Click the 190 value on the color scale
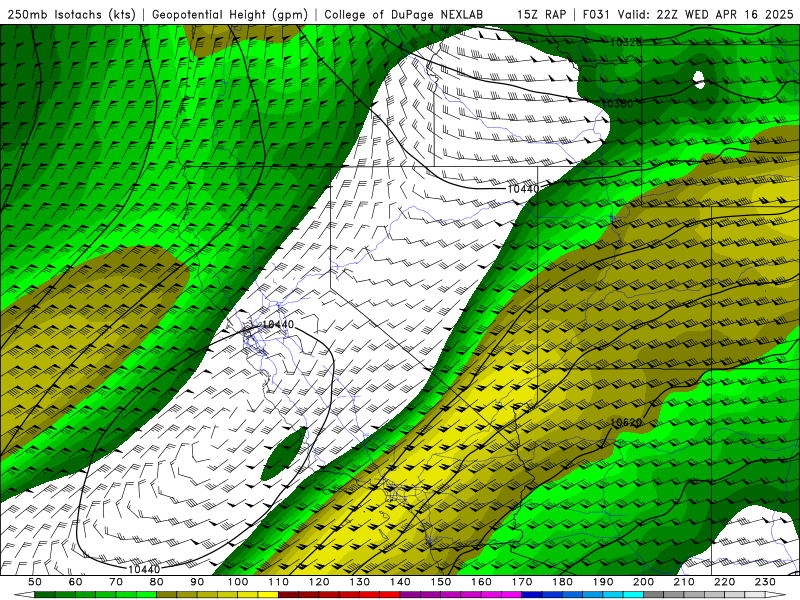Image resolution: width=800 pixels, height=600 pixels. point(603,582)
